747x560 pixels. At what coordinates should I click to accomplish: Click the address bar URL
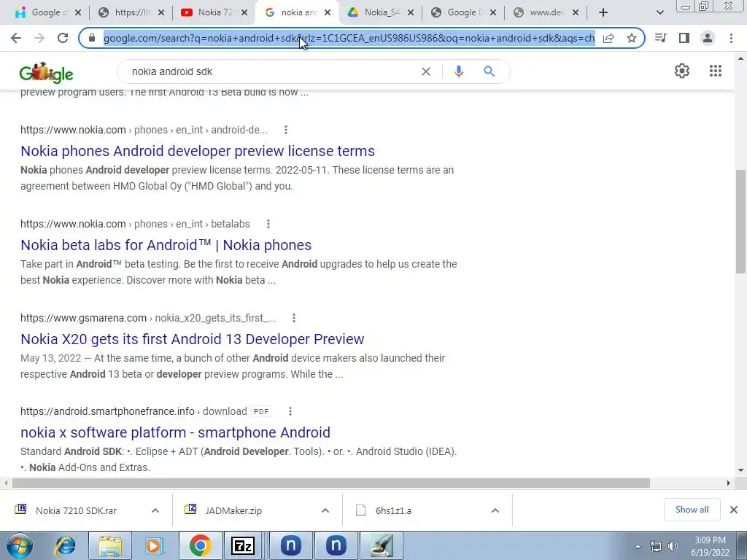pos(349,38)
